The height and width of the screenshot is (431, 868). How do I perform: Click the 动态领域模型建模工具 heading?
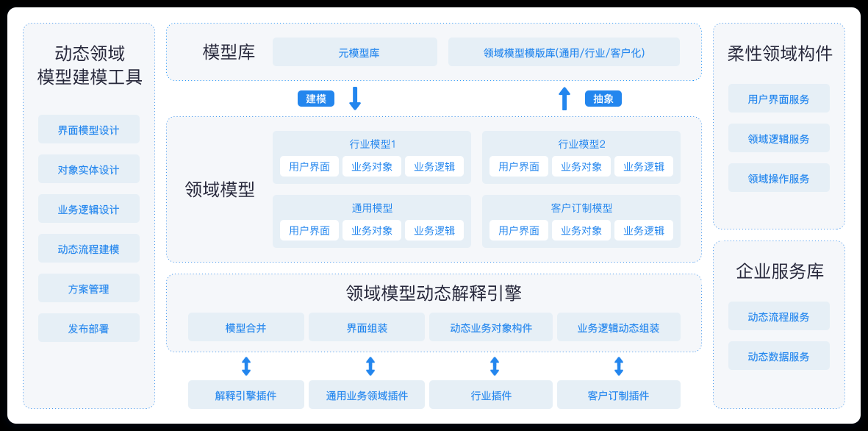click(x=90, y=65)
